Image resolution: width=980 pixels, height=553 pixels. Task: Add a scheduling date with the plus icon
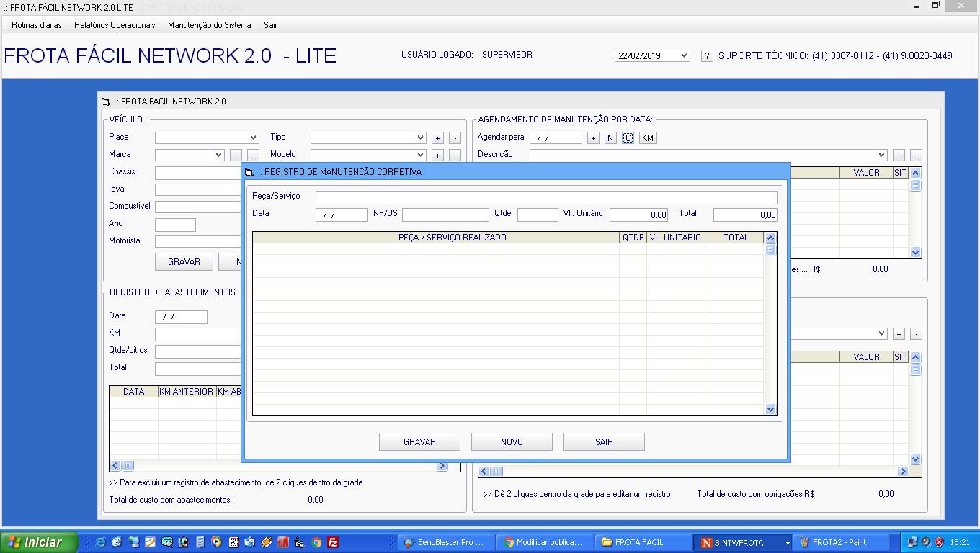click(593, 137)
